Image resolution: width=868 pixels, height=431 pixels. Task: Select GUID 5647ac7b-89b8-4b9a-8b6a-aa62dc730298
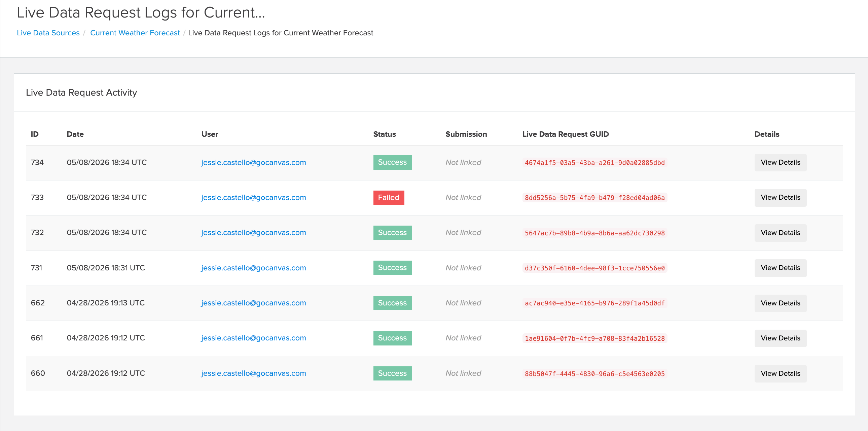(594, 233)
